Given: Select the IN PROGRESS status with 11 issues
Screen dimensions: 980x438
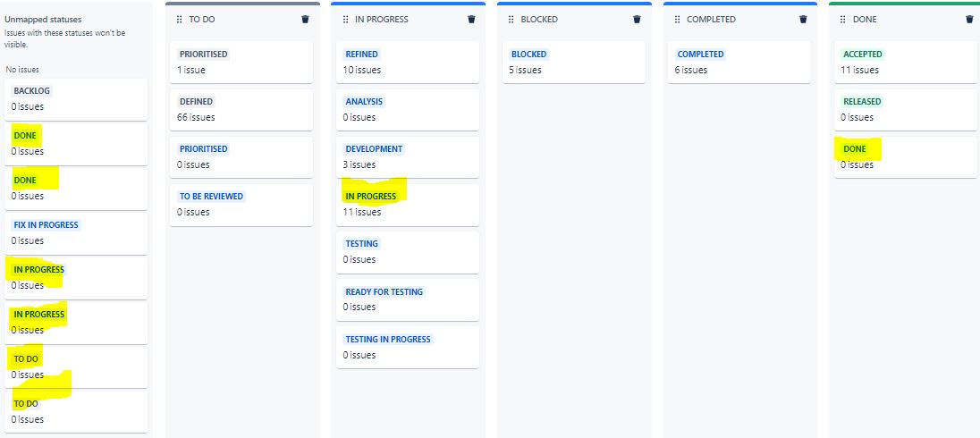Looking at the screenshot, I should coord(408,205).
